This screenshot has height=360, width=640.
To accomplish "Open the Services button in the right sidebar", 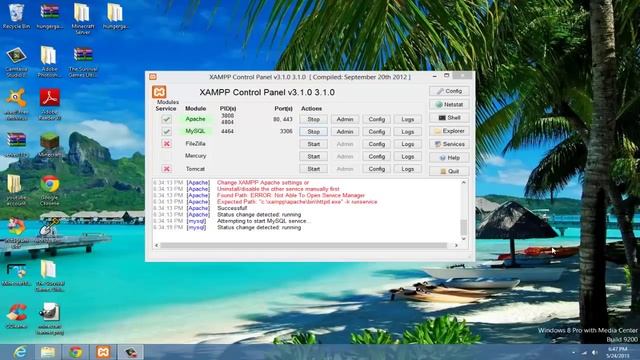I will pos(449,144).
